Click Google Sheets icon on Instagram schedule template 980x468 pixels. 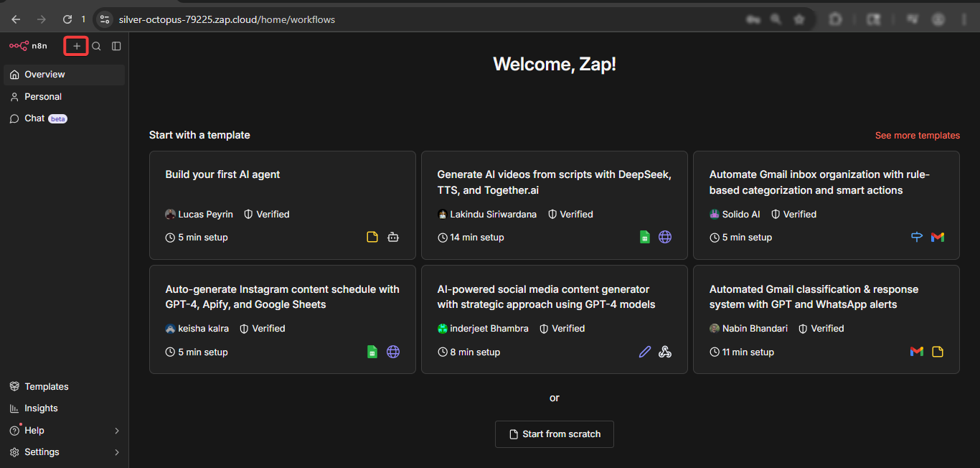pyautogui.click(x=372, y=352)
